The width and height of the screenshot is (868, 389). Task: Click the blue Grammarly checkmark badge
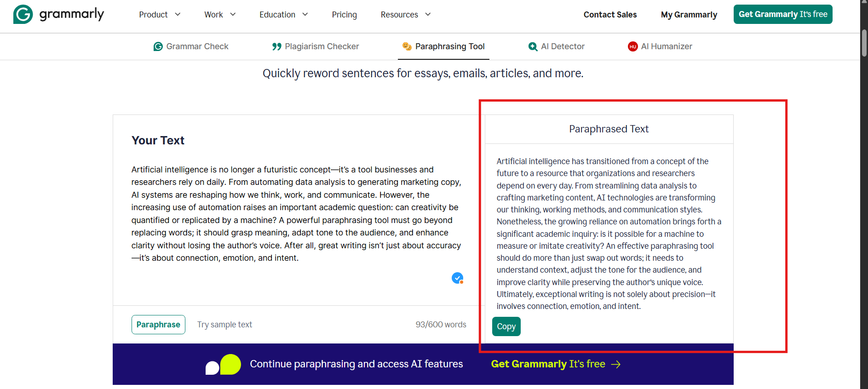click(x=457, y=278)
